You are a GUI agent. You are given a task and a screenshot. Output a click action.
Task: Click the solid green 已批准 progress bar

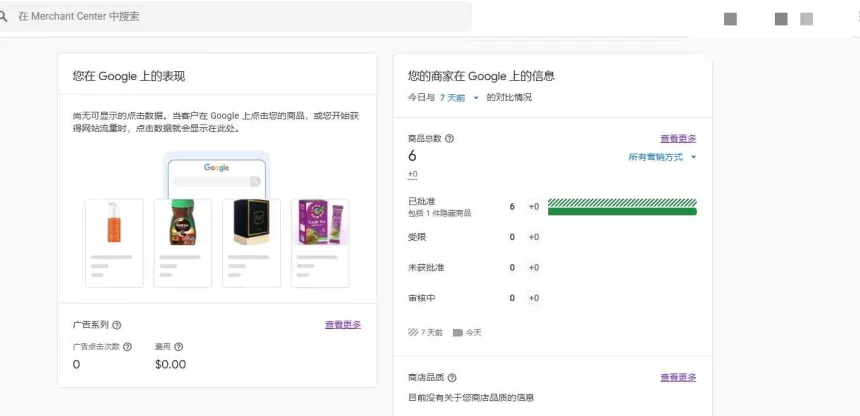[622, 211]
